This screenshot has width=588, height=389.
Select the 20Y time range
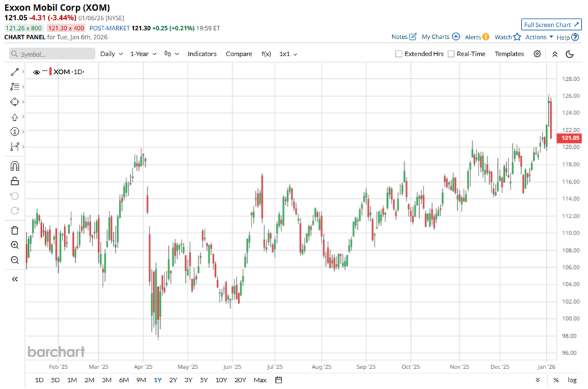click(x=240, y=380)
